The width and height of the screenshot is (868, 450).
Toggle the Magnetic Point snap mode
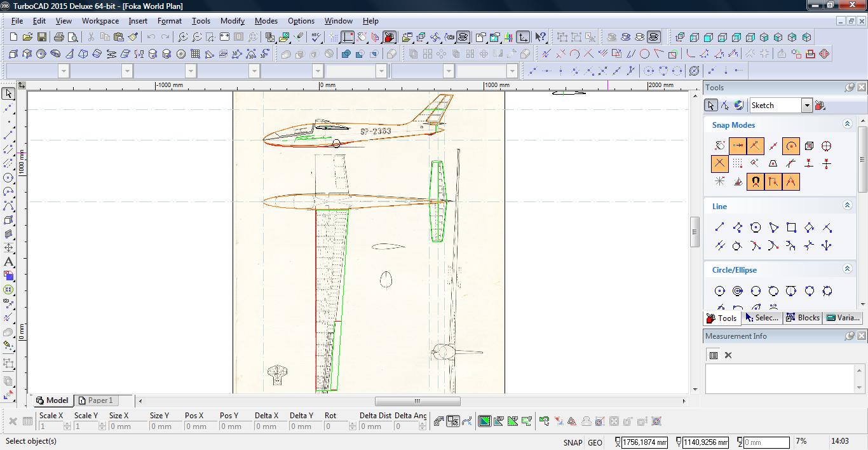coord(756,182)
